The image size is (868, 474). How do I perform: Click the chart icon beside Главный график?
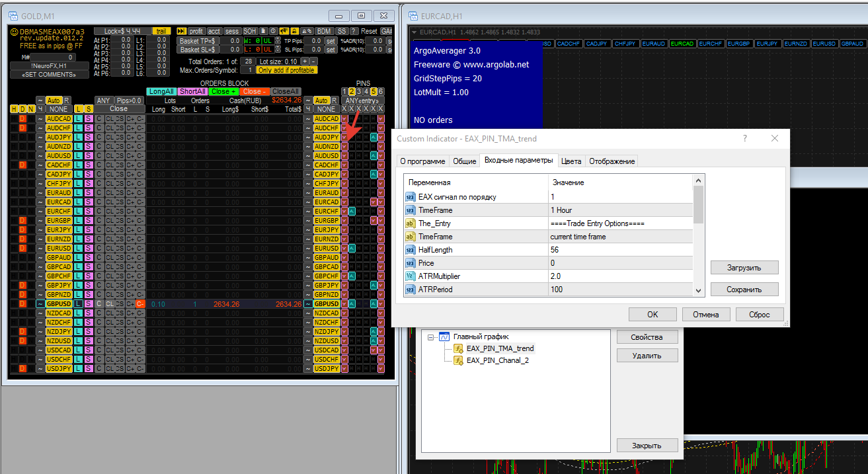click(444, 336)
